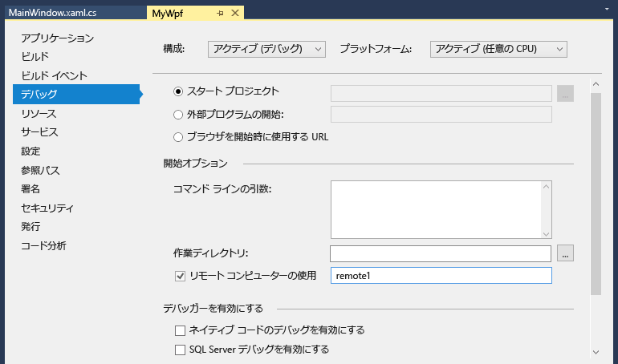Viewport: 618px width, 364px height.
Task: Open the ビルド イベント page
Action: (x=54, y=75)
